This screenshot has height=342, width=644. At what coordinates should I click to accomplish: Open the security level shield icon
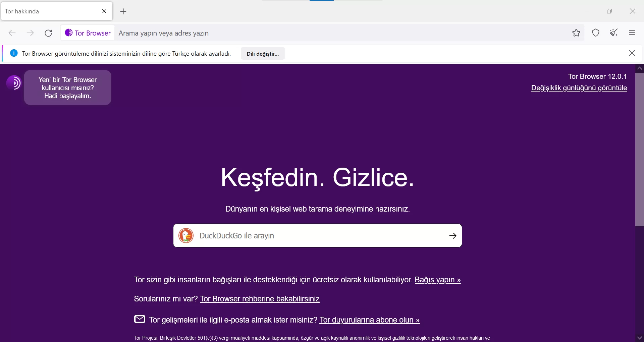596,33
